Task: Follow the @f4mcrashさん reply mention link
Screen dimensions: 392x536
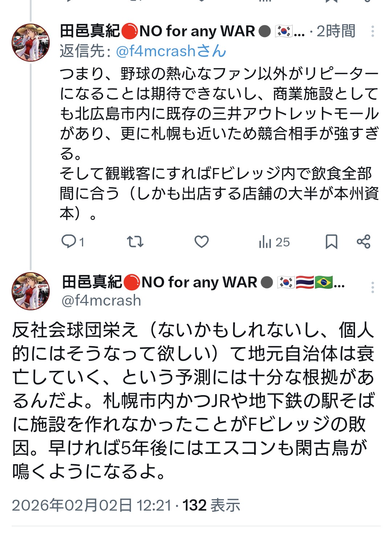Action: coord(171,51)
